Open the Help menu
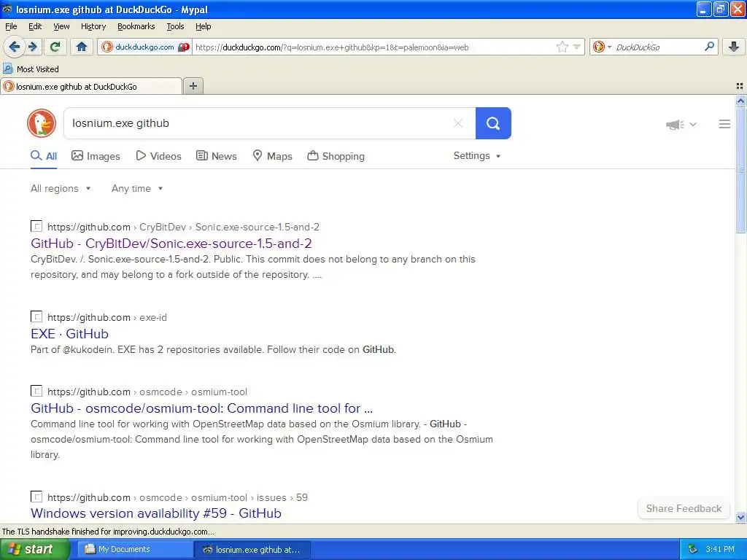Viewport: 747px width, 560px height. point(203,26)
